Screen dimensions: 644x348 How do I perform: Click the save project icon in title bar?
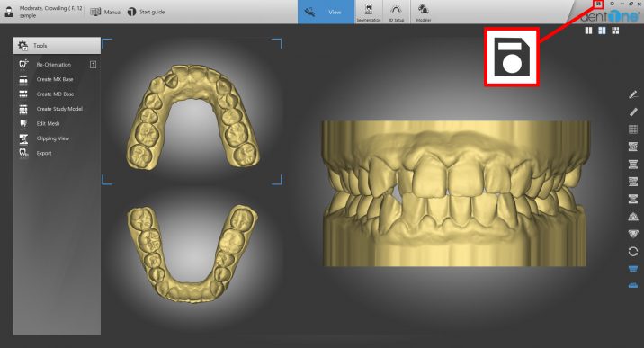[x=598, y=4]
